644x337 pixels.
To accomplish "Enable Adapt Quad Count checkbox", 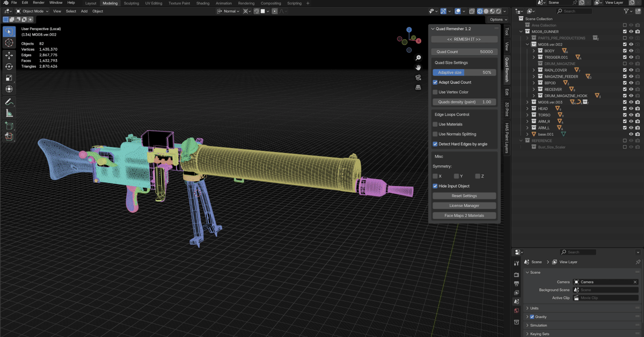I will [x=435, y=82].
